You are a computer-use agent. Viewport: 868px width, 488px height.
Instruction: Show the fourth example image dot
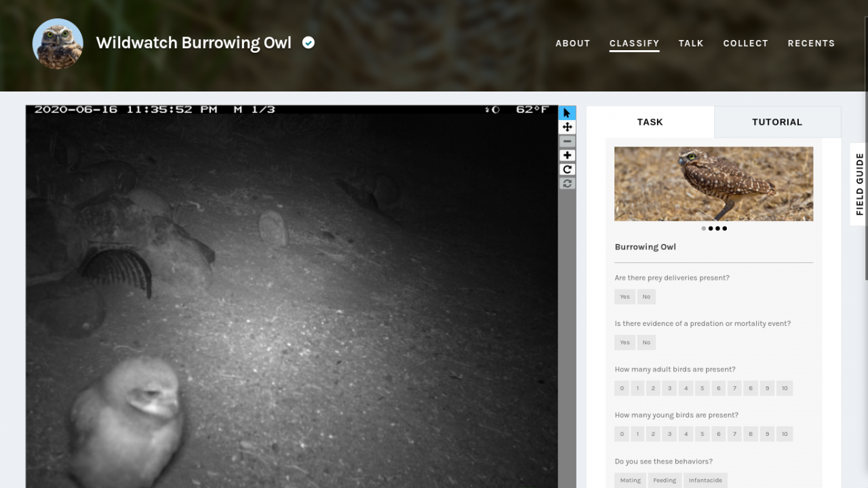(725, 228)
